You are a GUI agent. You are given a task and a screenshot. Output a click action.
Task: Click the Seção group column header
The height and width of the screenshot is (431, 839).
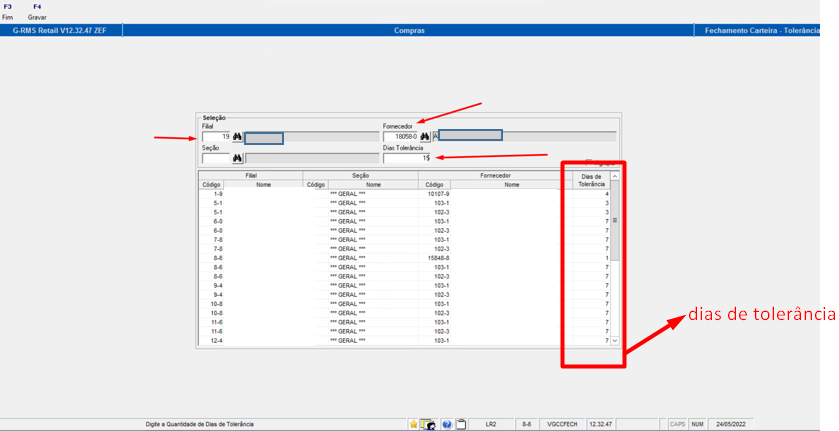tap(361, 176)
